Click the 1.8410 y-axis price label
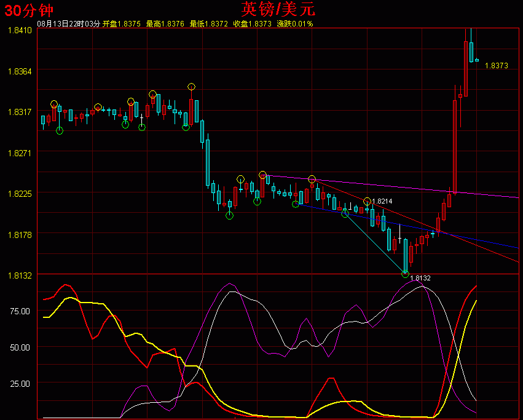 (19, 30)
